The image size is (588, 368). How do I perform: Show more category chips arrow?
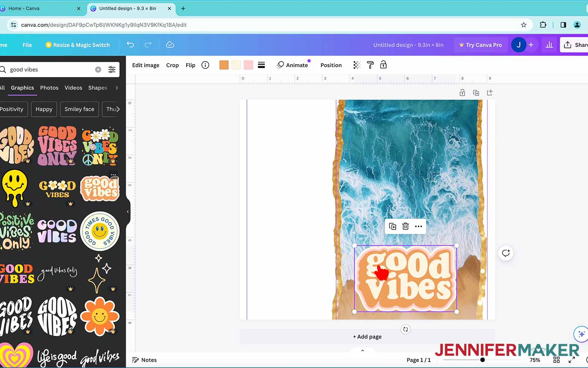[x=118, y=109]
